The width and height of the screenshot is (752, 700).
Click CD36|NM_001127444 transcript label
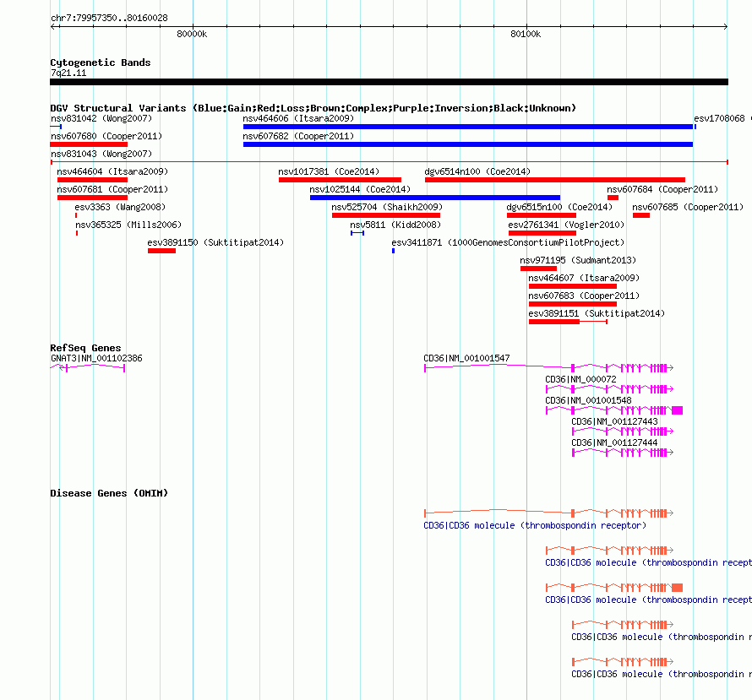pos(614,442)
